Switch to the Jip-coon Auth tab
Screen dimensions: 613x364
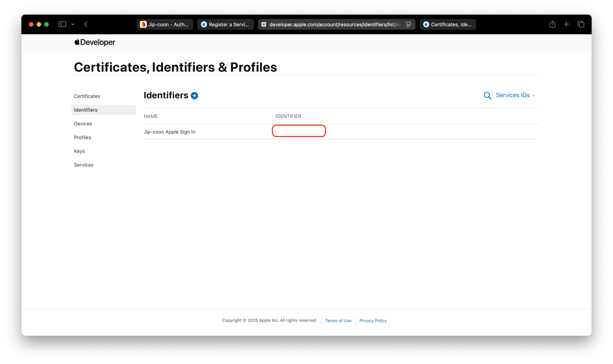[165, 25]
